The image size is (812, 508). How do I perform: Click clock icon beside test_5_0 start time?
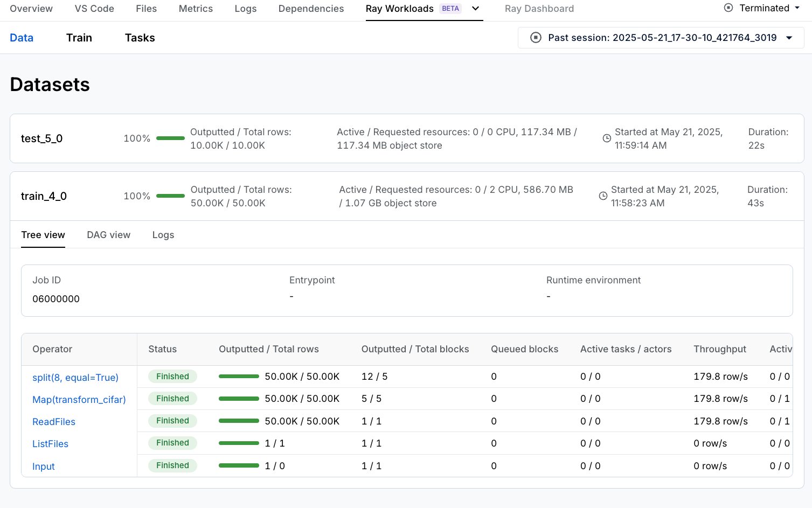pyautogui.click(x=607, y=138)
